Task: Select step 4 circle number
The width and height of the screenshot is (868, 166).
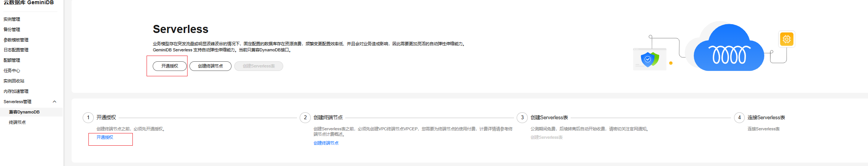Action: [739, 118]
